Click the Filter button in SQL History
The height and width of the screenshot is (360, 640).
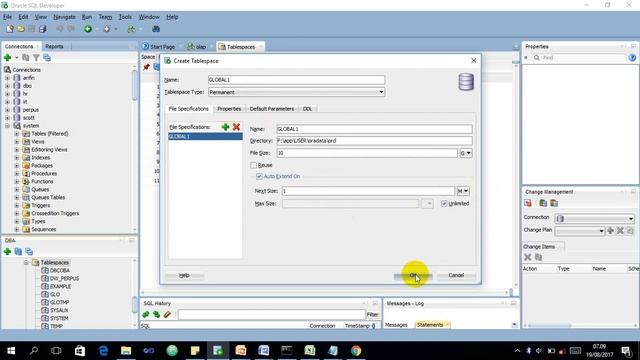click(x=372, y=314)
